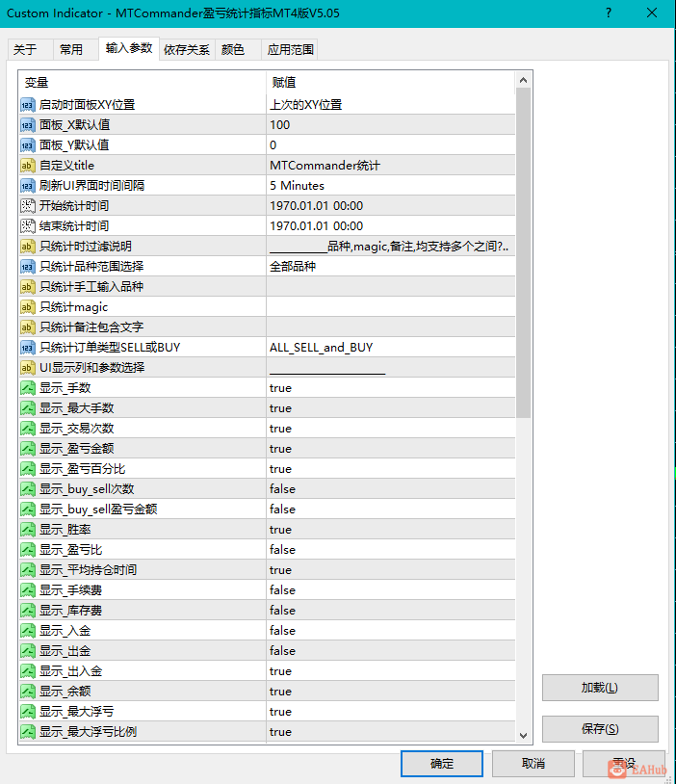Click the string icon beside 只统计时过滤说明
The height and width of the screenshot is (784, 676).
[28, 247]
